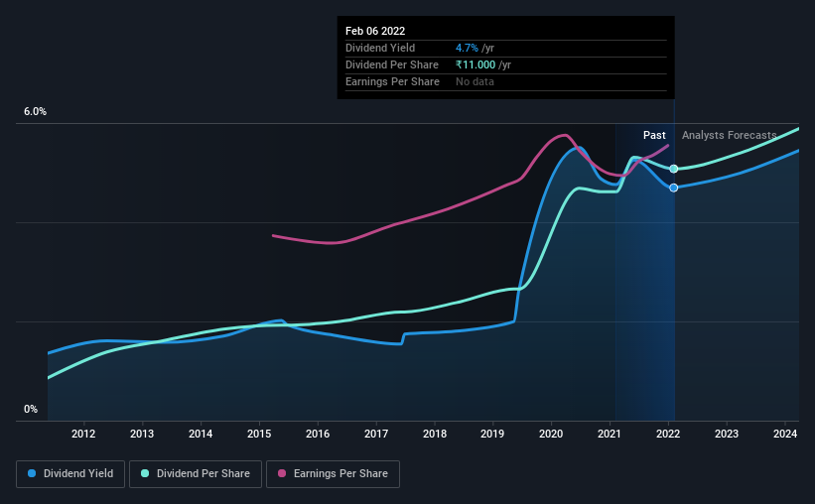Click the Past region label

654,135
